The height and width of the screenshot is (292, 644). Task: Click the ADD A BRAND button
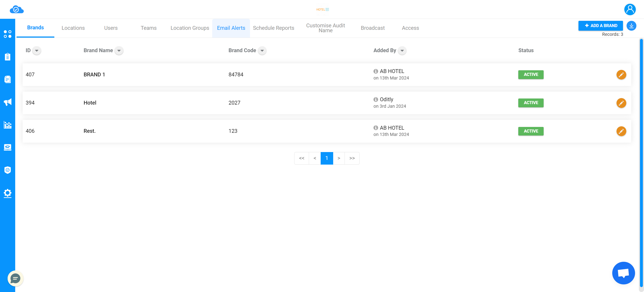pos(600,26)
